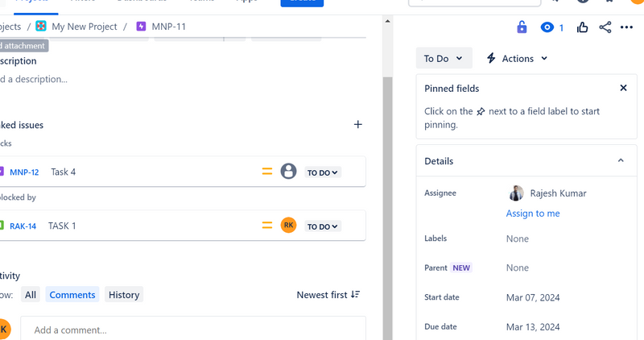Open the three-dots more actions menu
Screen dimensions: 644x340
click(x=627, y=27)
